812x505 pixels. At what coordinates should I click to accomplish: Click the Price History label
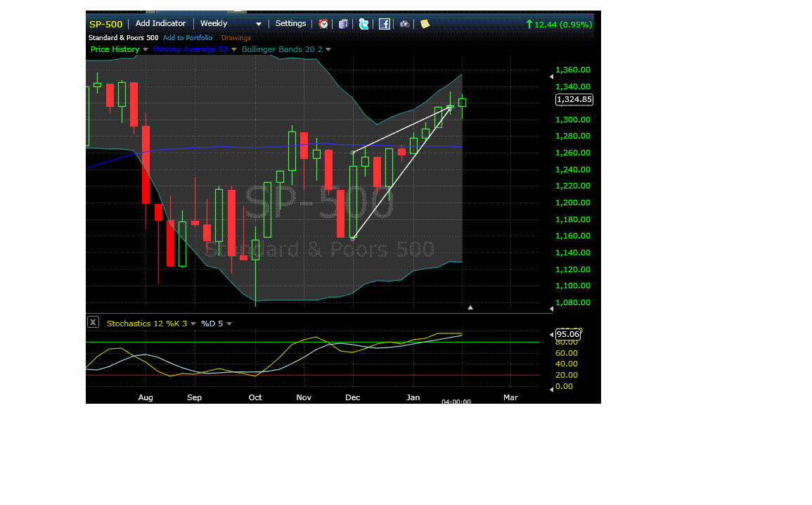point(115,49)
